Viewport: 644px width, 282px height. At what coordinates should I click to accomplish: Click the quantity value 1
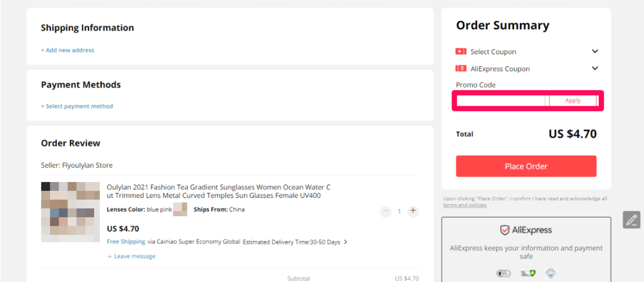pyautogui.click(x=399, y=212)
